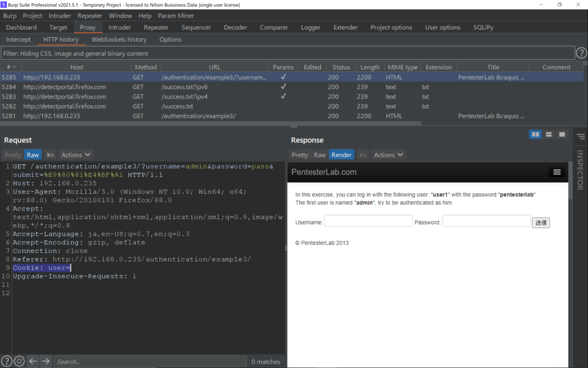Switch to the Repeater tab

point(156,27)
